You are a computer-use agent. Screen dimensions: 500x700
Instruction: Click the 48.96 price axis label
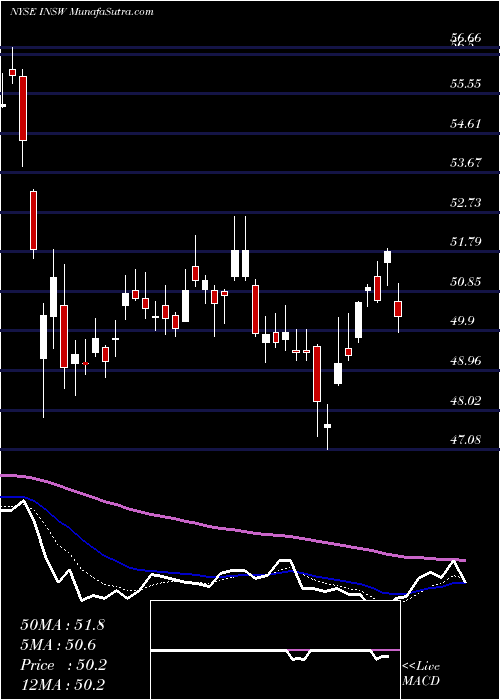tap(466, 361)
